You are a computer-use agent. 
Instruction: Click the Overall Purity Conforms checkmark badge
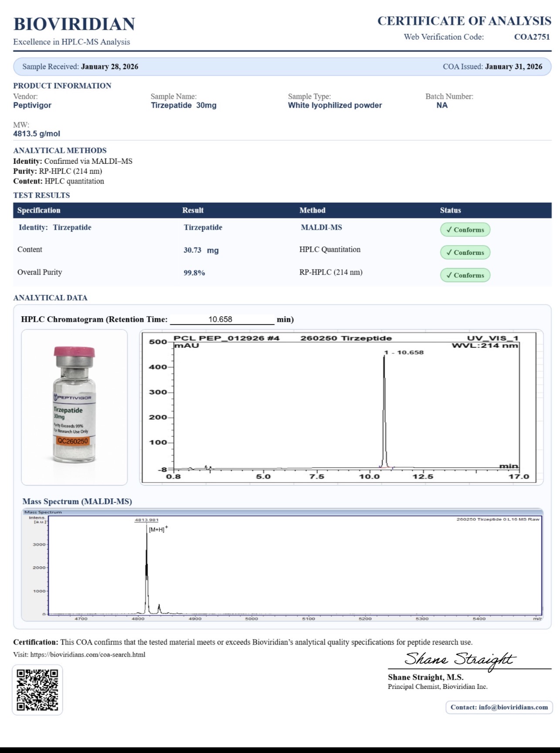(465, 275)
